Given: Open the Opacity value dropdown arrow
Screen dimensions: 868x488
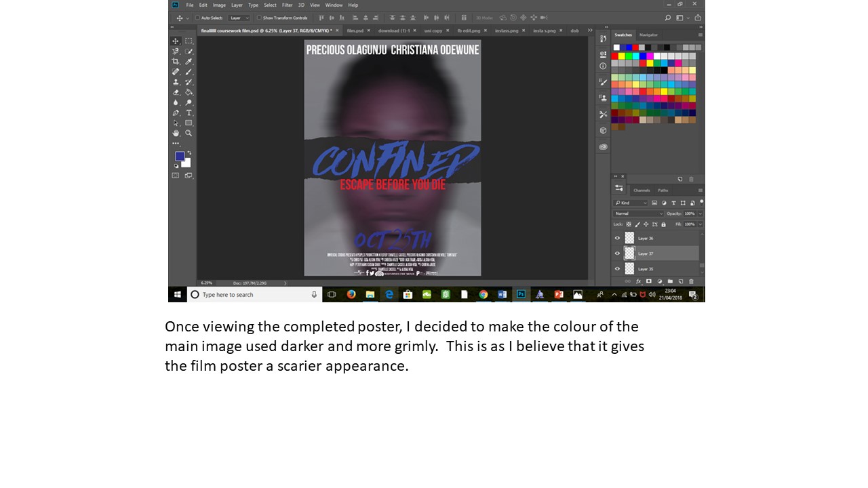Looking at the screenshot, I should tap(700, 213).
